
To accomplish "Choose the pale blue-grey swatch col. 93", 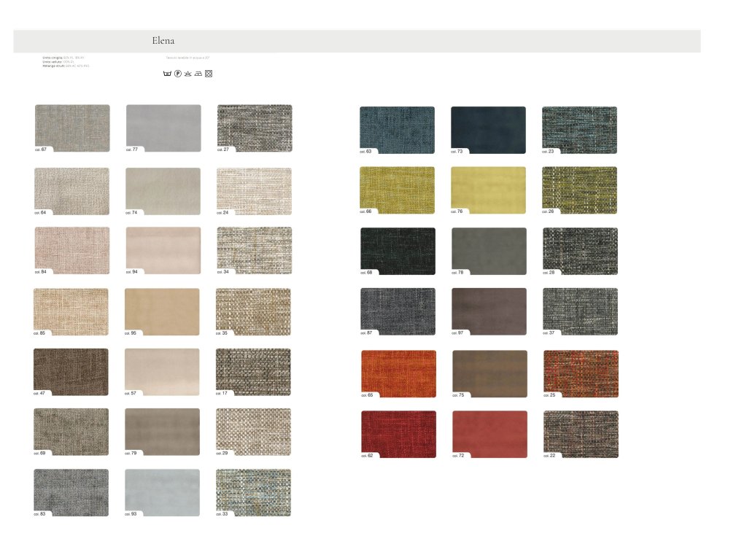I will (162, 492).
